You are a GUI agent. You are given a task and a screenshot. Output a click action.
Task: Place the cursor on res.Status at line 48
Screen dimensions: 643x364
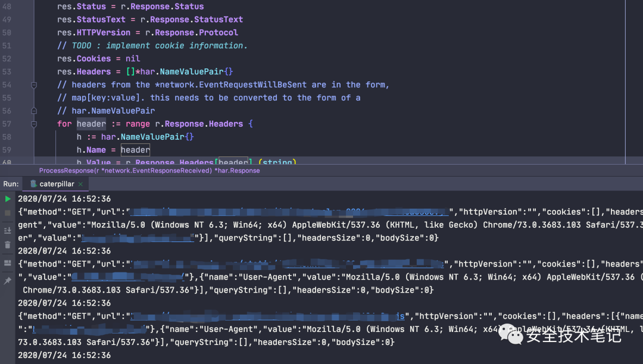(x=82, y=7)
